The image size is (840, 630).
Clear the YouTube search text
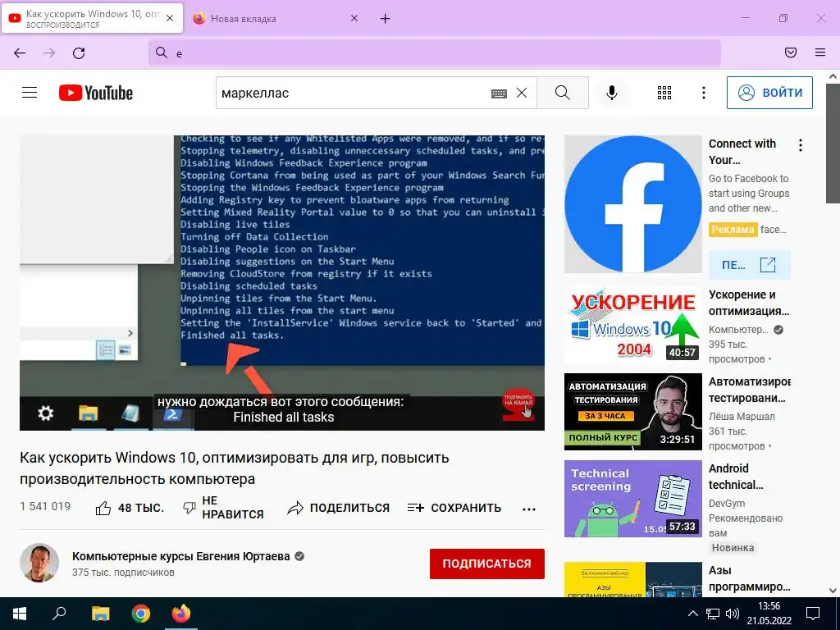click(521, 94)
